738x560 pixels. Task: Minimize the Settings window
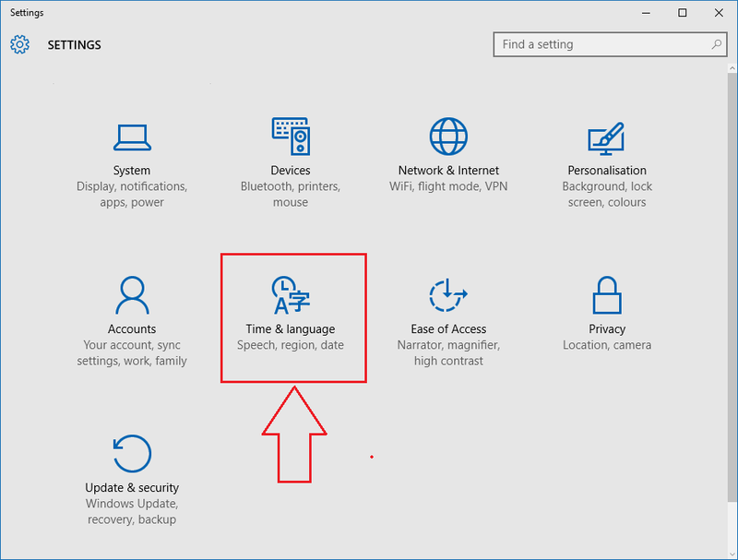[647, 13]
